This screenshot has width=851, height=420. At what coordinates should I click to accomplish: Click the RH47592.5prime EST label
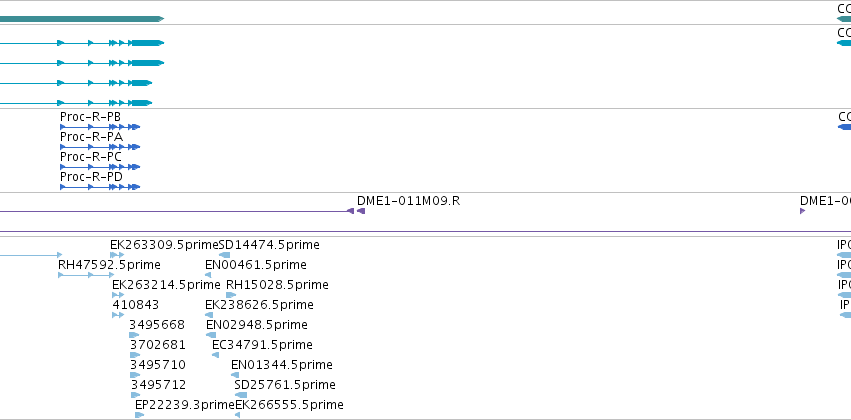coord(109,265)
